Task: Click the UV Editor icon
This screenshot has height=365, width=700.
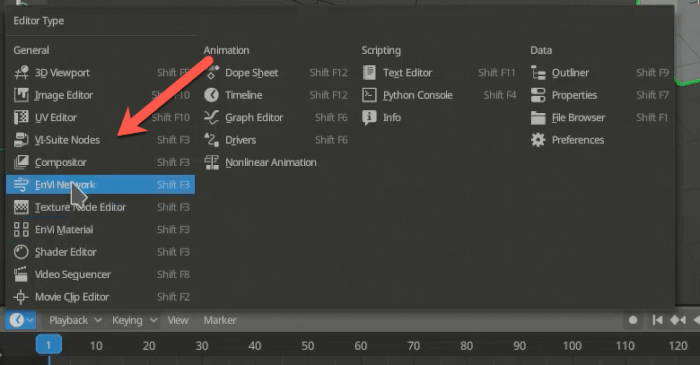Action: [x=21, y=117]
